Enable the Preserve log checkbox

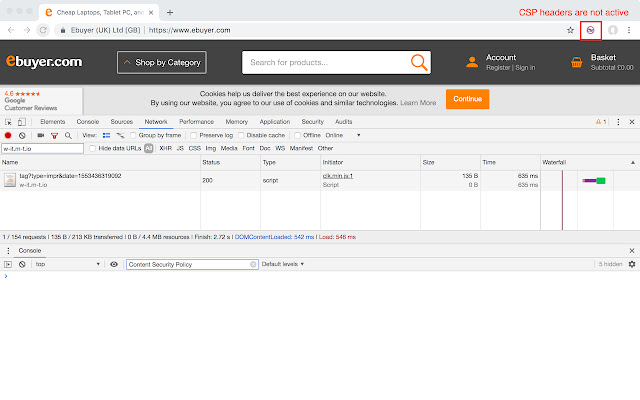coord(195,135)
